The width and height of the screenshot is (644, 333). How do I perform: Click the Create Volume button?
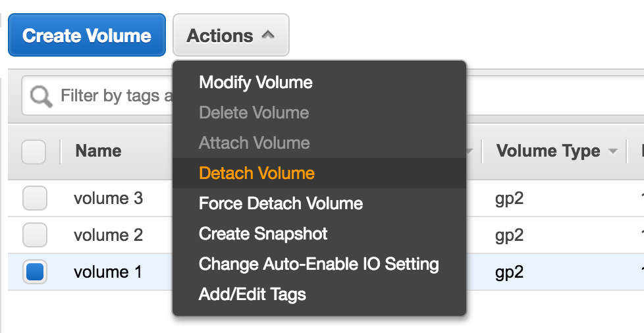click(x=87, y=36)
